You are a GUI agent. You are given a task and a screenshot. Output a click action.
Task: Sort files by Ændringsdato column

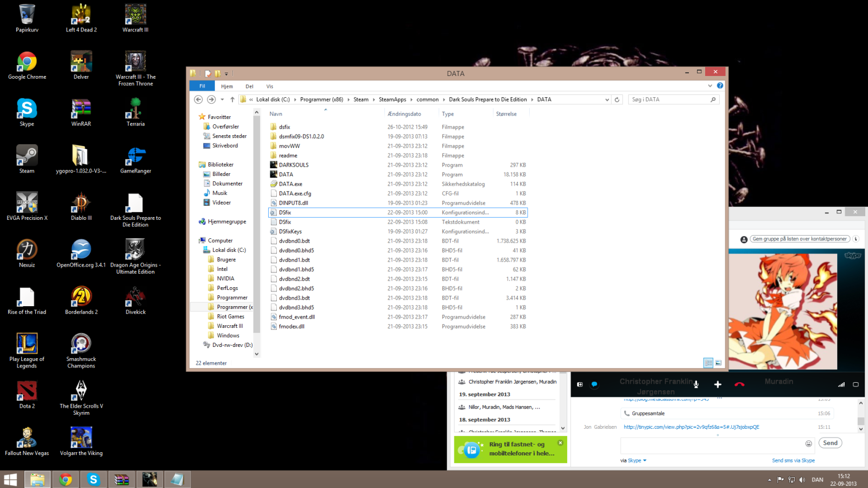pos(411,114)
